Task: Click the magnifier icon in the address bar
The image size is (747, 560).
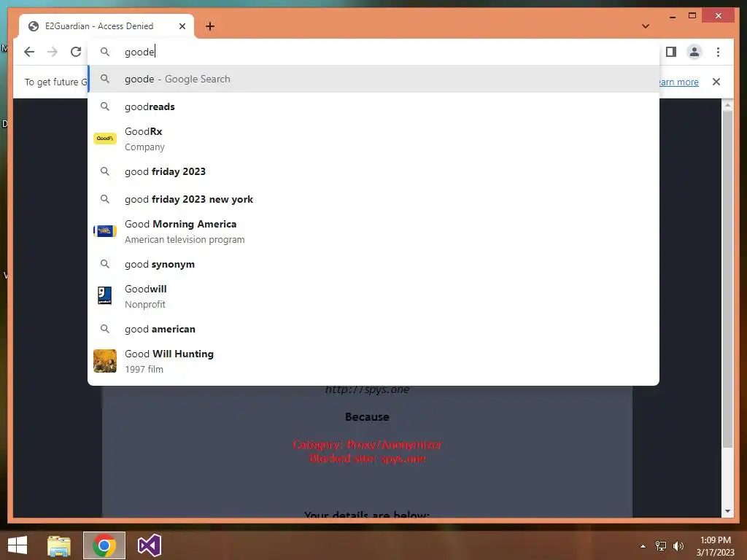Action: (x=105, y=52)
